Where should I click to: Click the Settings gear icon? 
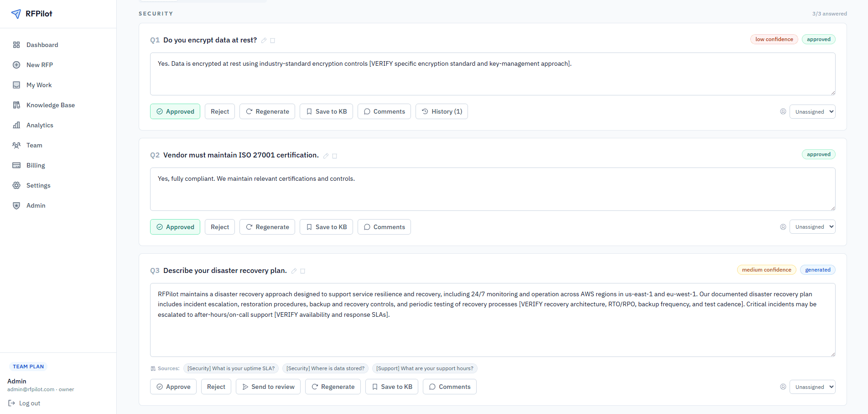click(x=16, y=185)
